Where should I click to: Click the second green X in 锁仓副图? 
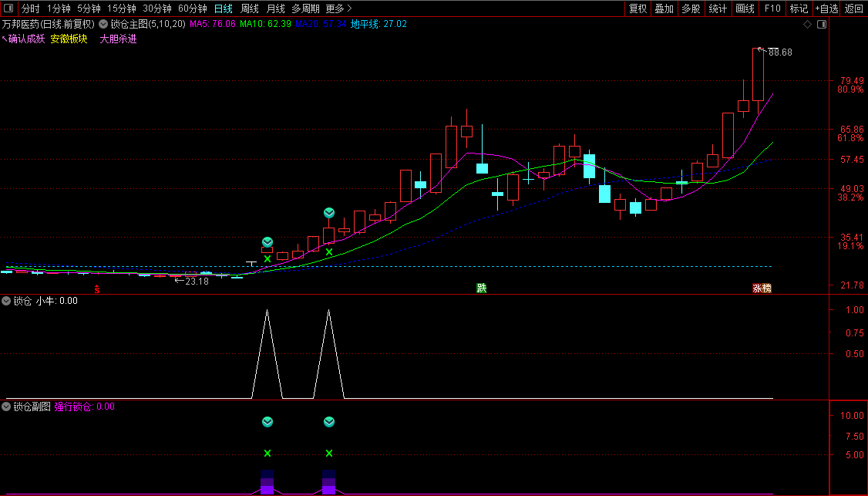(329, 454)
